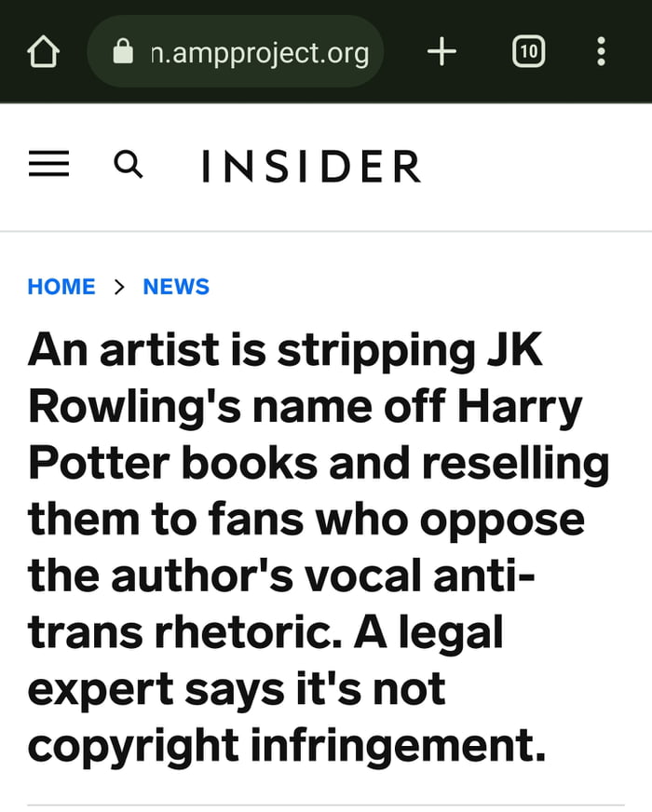Open the tab switcher showing 10 tabs
The width and height of the screenshot is (652, 812).
coord(529,52)
